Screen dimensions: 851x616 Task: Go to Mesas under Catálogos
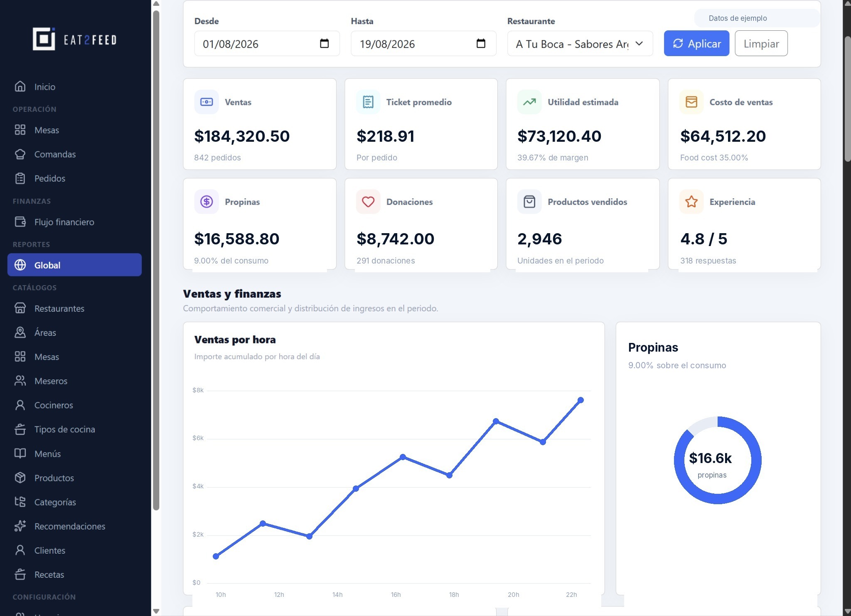47,357
